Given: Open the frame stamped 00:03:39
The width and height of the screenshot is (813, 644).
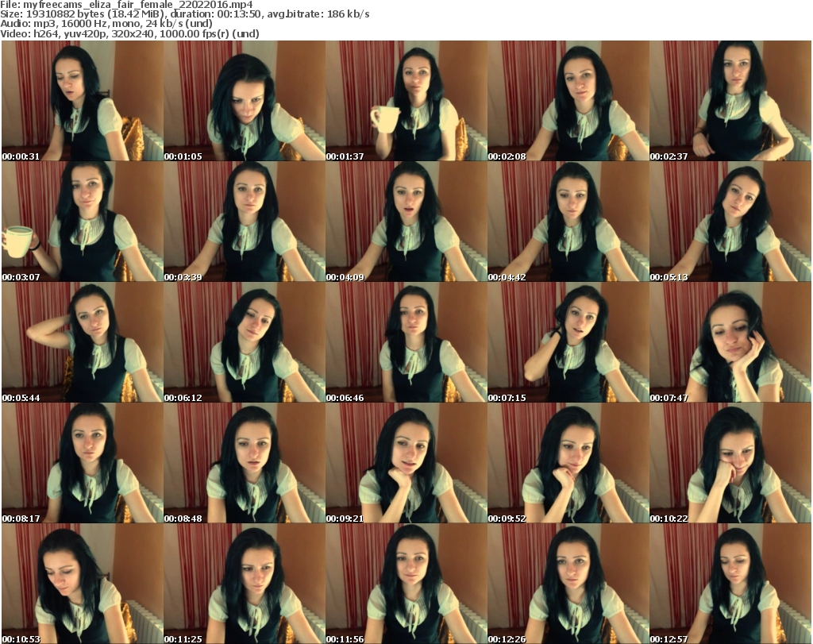Looking at the screenshot, I should coord(245,222).
